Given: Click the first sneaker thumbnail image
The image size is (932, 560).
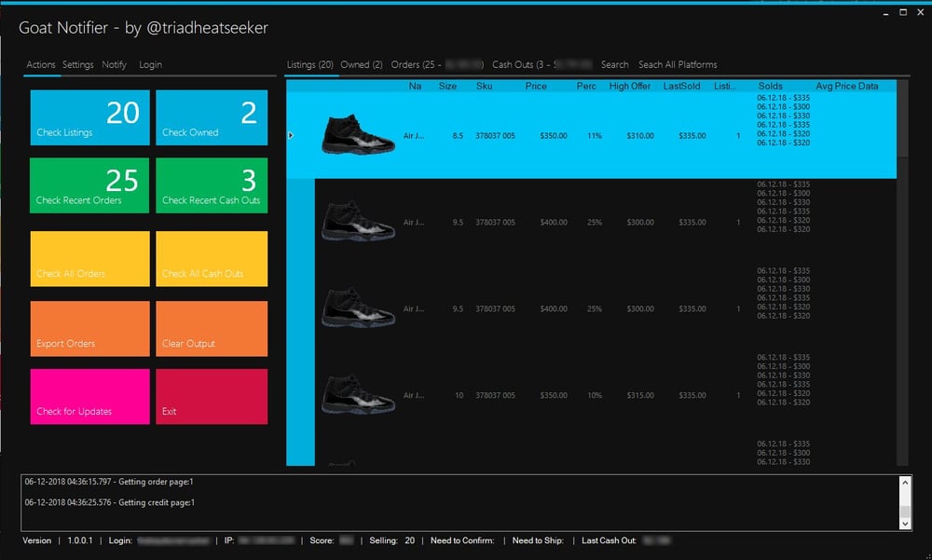Looking at the screenshot, I should [358, 135].
